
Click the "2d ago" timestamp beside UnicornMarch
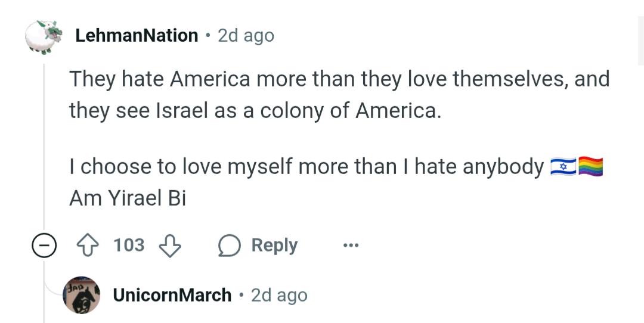pos(279,295)
